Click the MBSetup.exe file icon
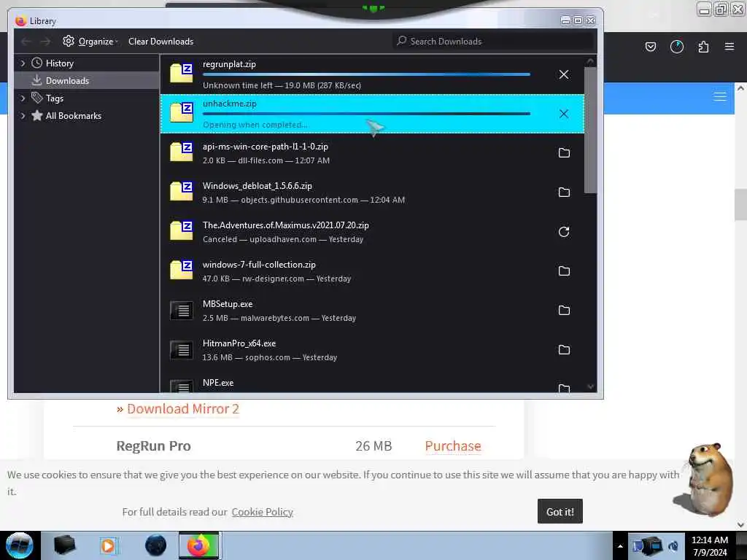This screenshot has width=747, height=560. click(x=182, y=311)
